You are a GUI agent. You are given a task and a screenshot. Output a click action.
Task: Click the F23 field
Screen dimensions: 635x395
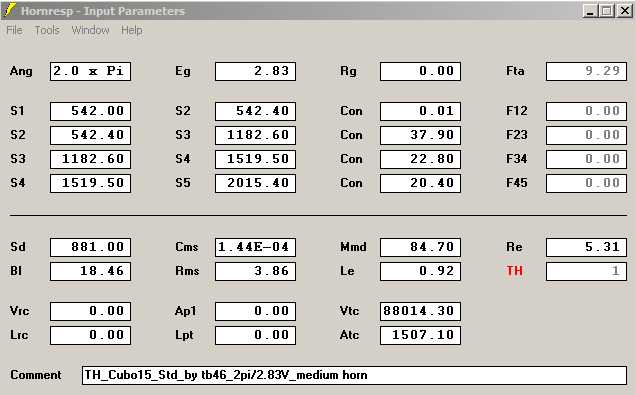[586, 135]
